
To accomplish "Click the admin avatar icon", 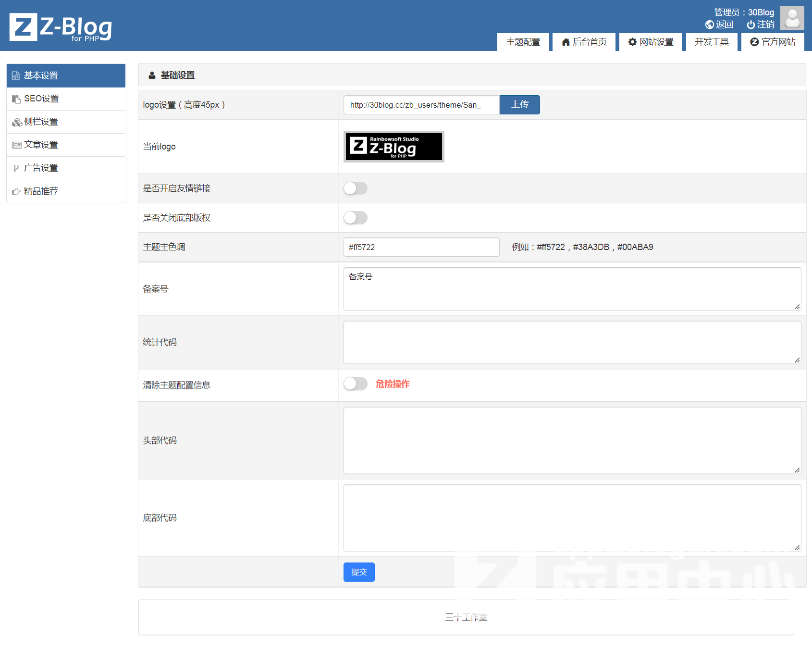I will 792,18.
